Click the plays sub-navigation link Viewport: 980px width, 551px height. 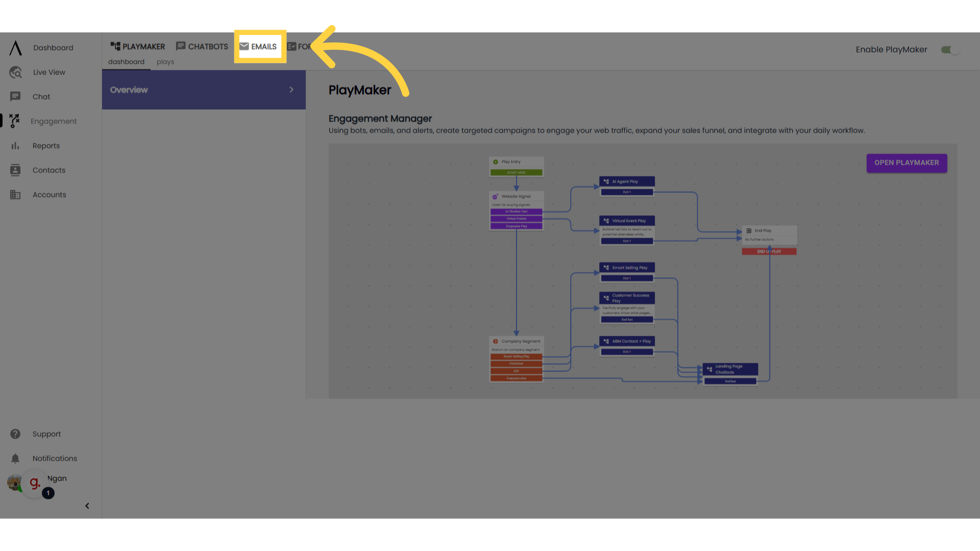pyautogui.click(x=165, y=62)
